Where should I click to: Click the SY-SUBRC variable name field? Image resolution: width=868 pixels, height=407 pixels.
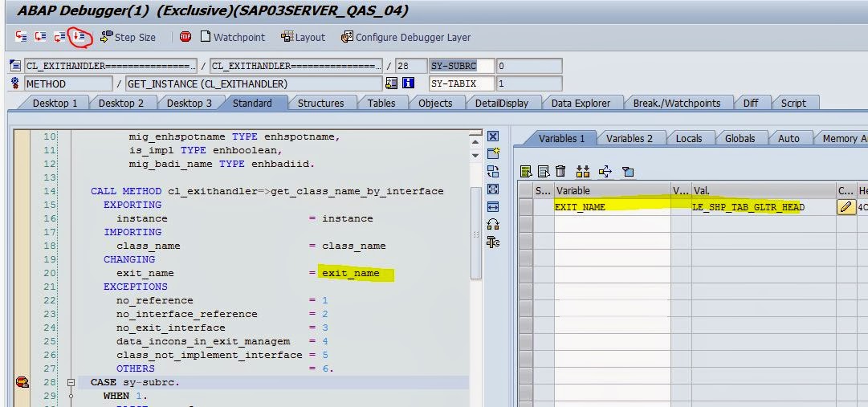[454, 66]
